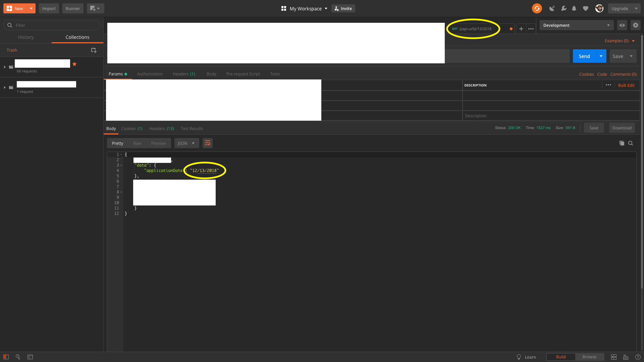Viewport: 644px width, 362px height.
Task: Open Postman settings with the wrench icon
Action: pyautogui.click(x=564, y=8)
